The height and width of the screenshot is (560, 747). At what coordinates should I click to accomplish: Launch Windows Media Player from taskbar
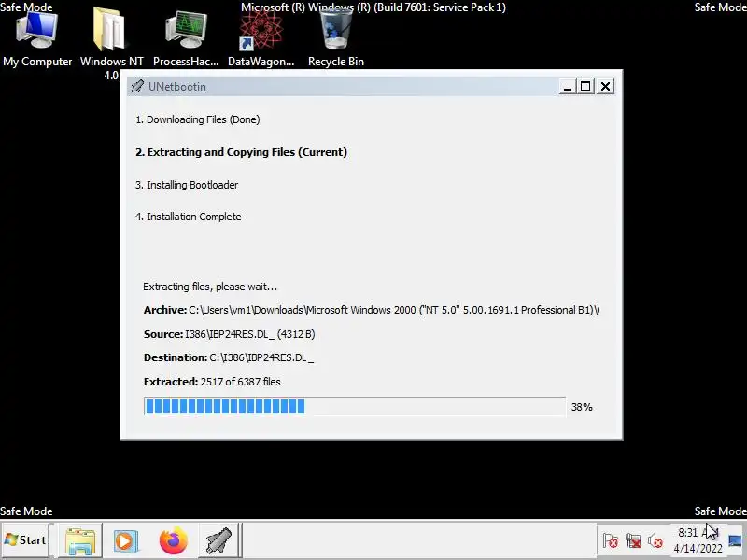pos(126,540)
